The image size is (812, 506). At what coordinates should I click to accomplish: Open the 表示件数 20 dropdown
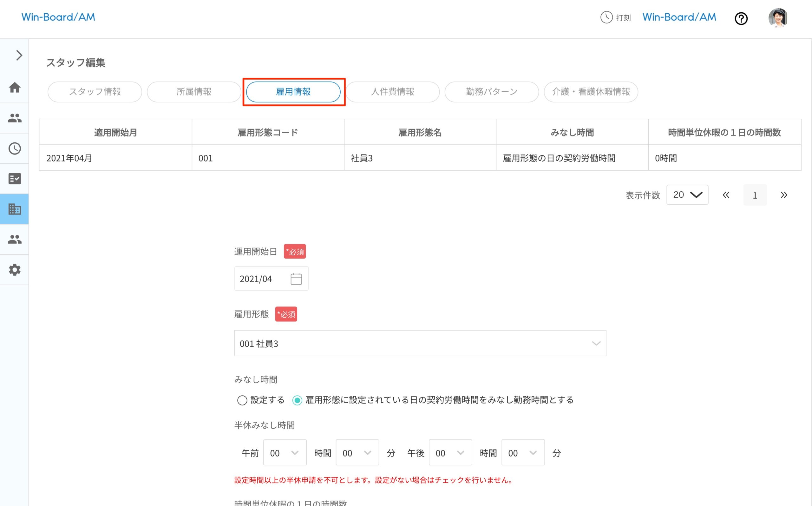(687, 195)
